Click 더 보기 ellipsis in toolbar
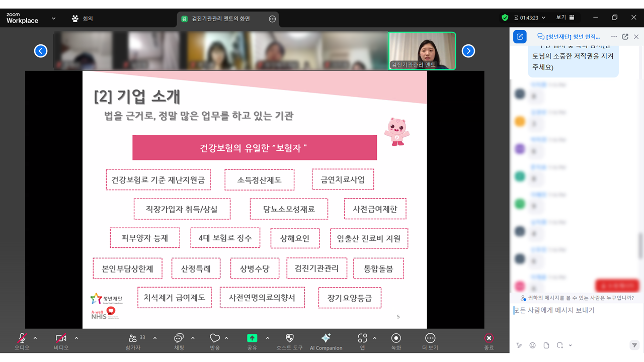This screenshot has height=362, width=644. tap(430, 338)
